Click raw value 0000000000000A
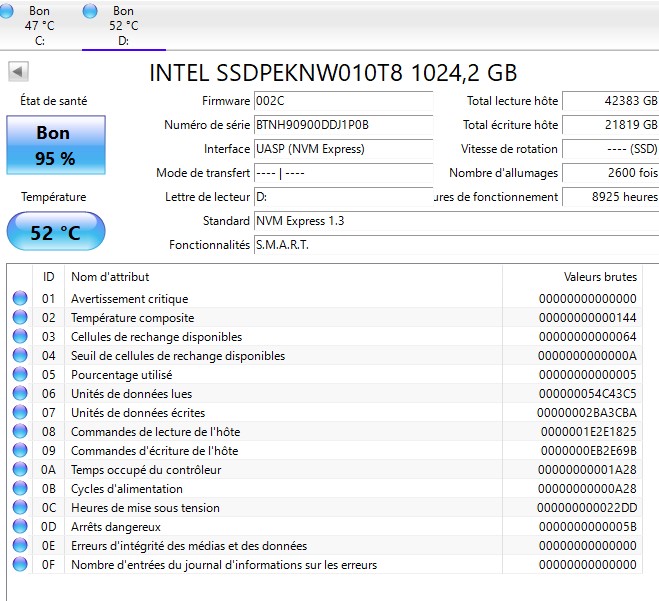The width and height of the screenshot is (659, 601). (588, 356)
